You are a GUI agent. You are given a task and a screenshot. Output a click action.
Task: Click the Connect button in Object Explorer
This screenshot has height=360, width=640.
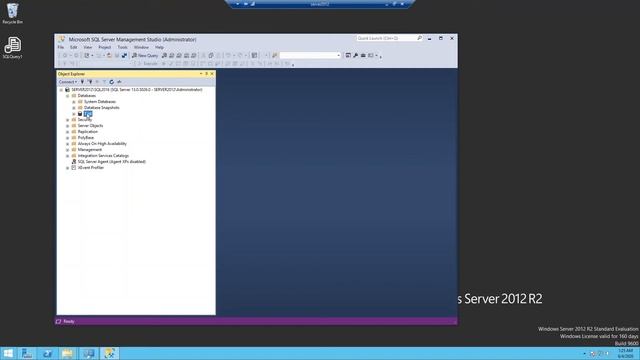point(67,82)
